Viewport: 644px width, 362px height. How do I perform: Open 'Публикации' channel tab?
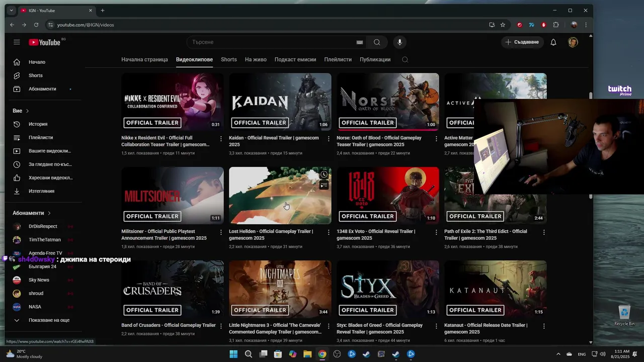(375, 59)
